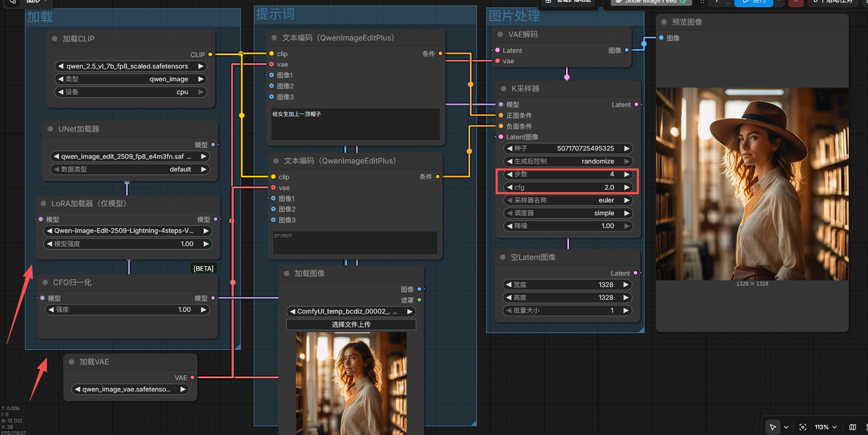Increase 批量大小 with its right arrow
This screenshot has height=435, width=868.
coord(626,310)
